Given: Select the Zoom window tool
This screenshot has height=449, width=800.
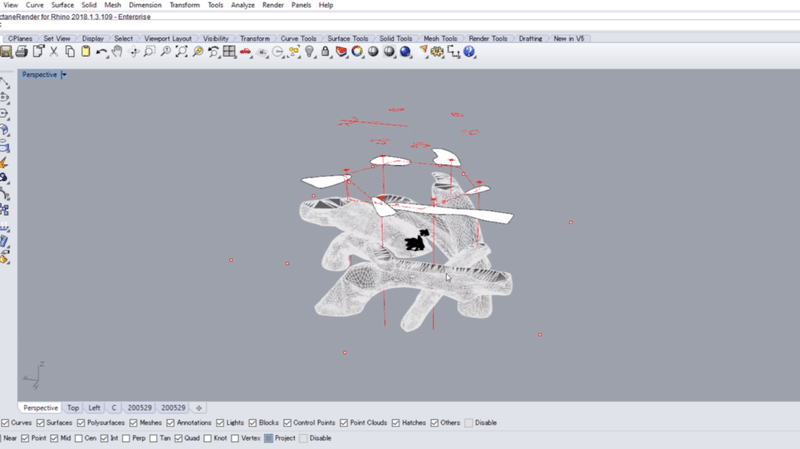Looking at the screenshot, I should (149, 52).
